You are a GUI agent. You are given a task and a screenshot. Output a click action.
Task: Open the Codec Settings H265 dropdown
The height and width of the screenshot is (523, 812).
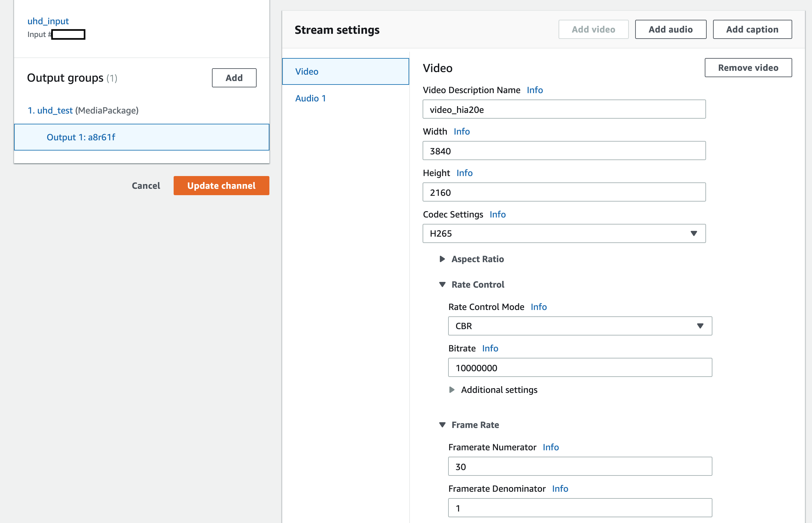tap(564, 233)
